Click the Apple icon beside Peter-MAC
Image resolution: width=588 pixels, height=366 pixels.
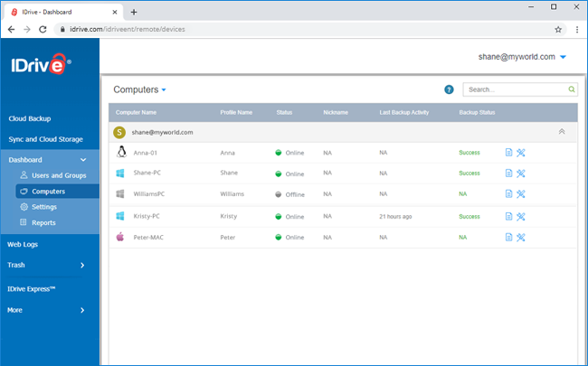(x=120, y=237)
